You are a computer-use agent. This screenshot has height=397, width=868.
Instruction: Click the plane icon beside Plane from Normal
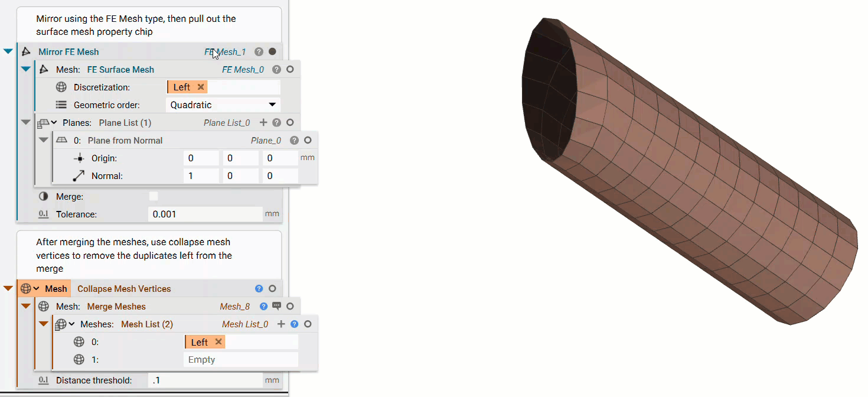point(61,140)
